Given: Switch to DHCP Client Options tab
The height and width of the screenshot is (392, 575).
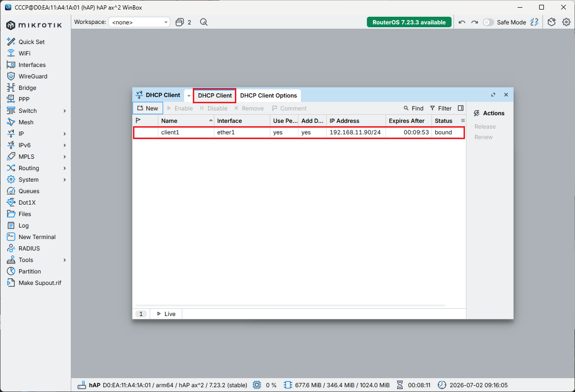Looking at the screenshot, I should (x=268, y=95).
